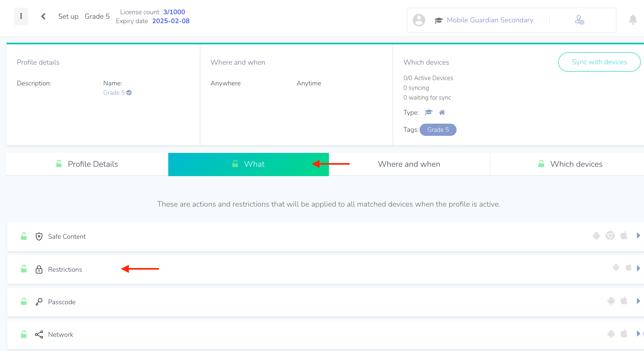Expand the Network section arrow
This screenshot has height=351, width=644.
638,334
